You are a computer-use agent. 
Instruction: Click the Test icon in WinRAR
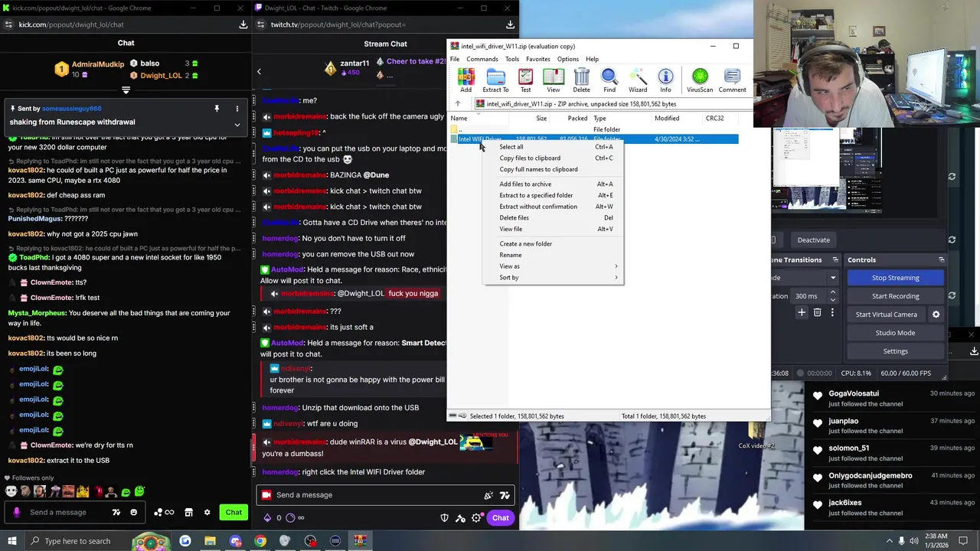525,80
